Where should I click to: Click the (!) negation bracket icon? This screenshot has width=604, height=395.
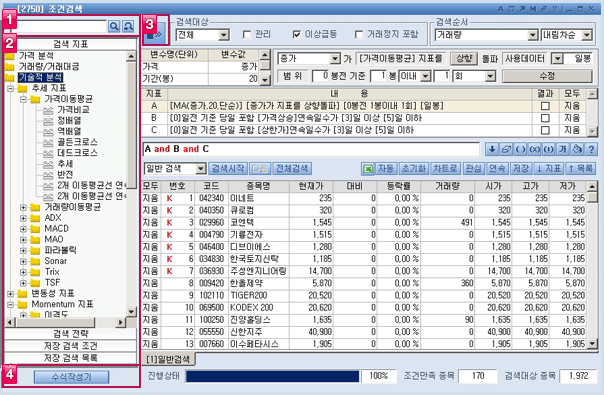coord(548,149)
